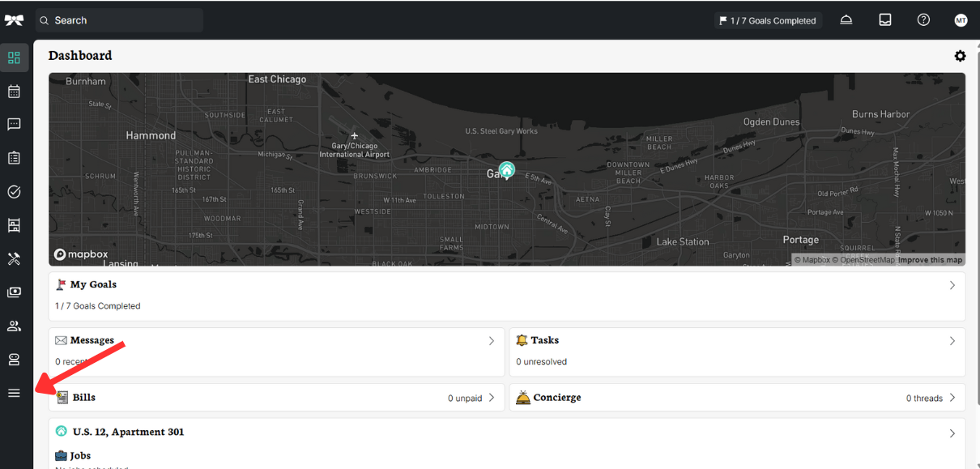Click the magnifier icon in search bar

(45, 20)
